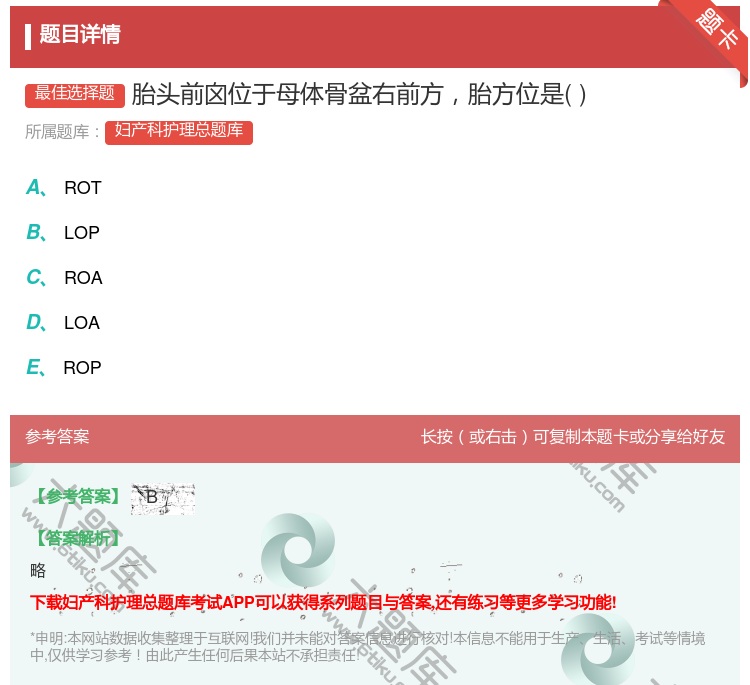Image resolution: width=750 pixels, height=685 pixels.
Task: Click the 略 explanation text
Action: [38, 570]
